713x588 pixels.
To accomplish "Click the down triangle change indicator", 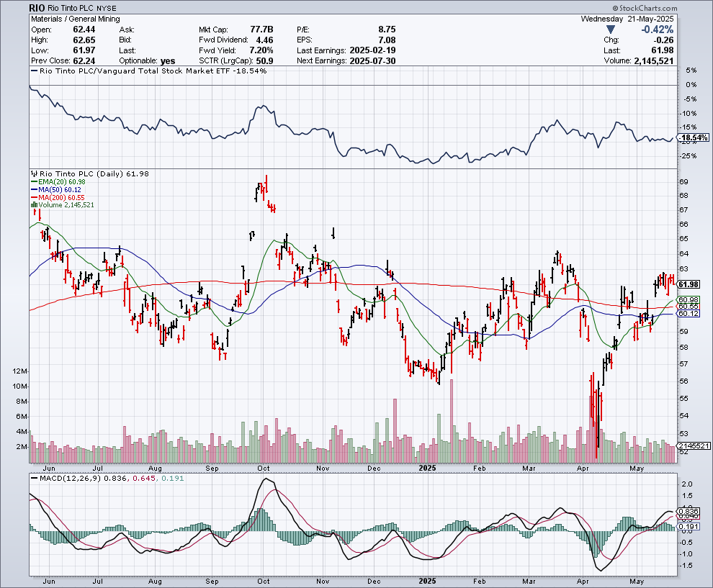I will tap(611, 30).
